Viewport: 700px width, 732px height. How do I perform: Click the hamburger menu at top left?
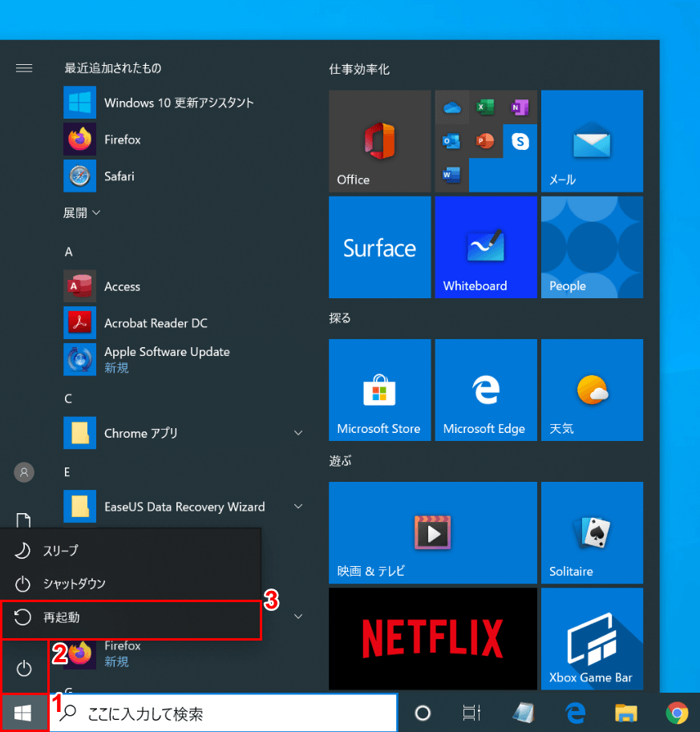pos(24,68)
